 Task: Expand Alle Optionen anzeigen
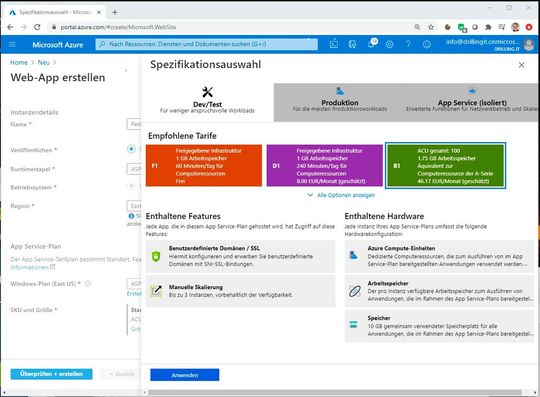[x=341, y=195]
